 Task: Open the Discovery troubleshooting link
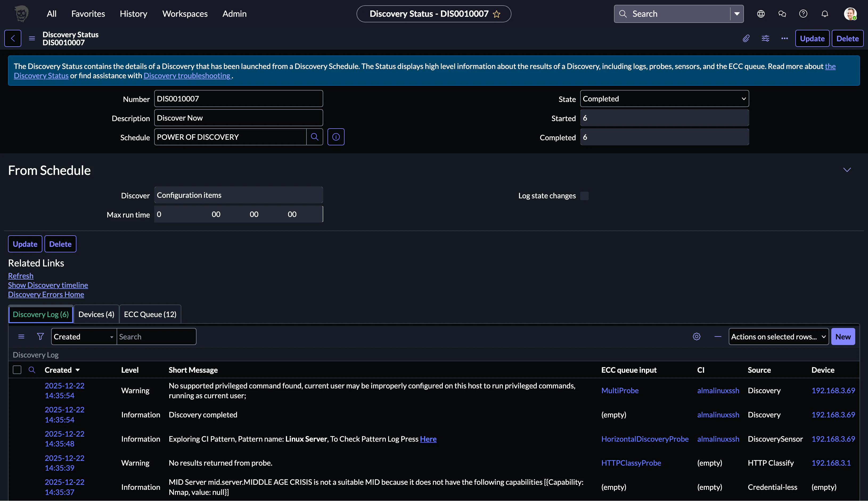pos(187,76)
